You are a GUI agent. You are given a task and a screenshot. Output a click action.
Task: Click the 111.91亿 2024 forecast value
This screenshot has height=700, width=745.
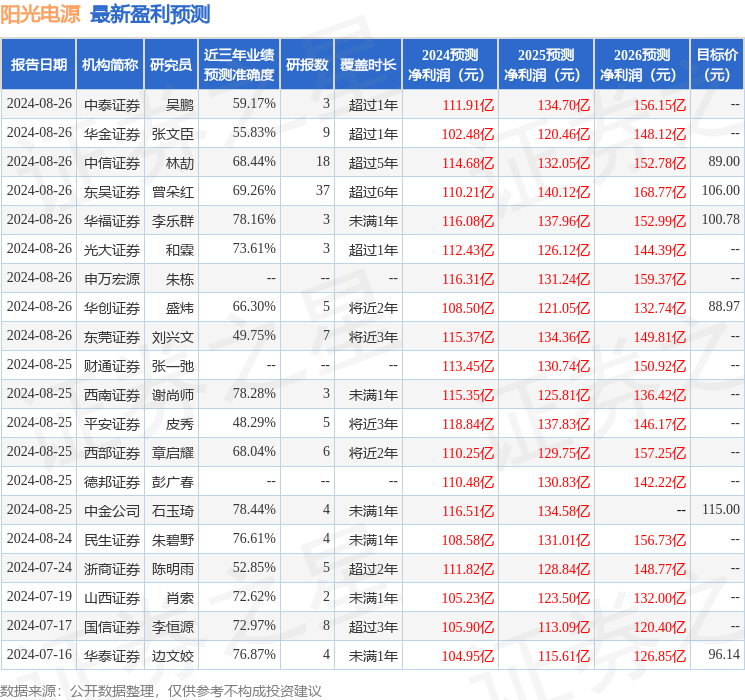click(x=468, y=105)
